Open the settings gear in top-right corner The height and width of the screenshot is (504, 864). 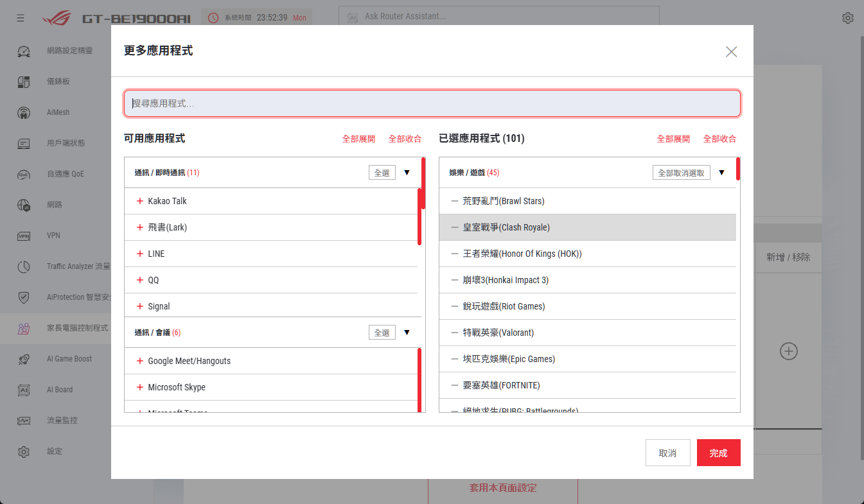coord(848,18)
